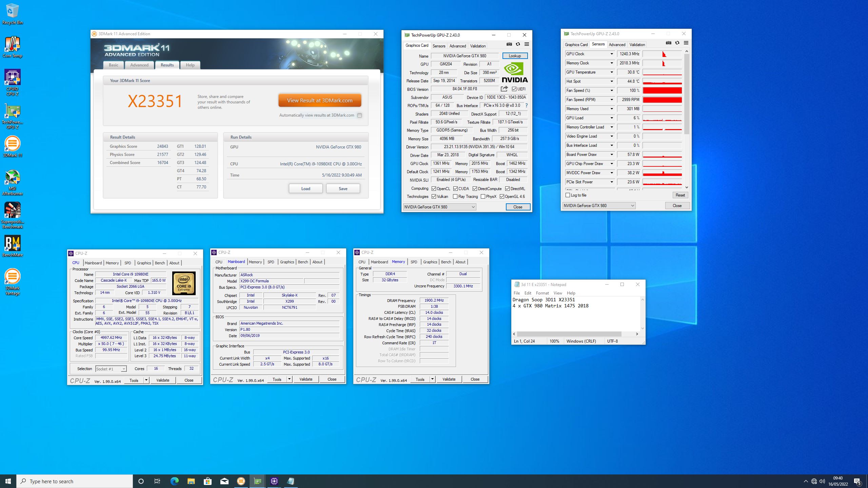Open the notification center on taskbar
Viewport: 868px width, 488px height.
pos(857,481)
